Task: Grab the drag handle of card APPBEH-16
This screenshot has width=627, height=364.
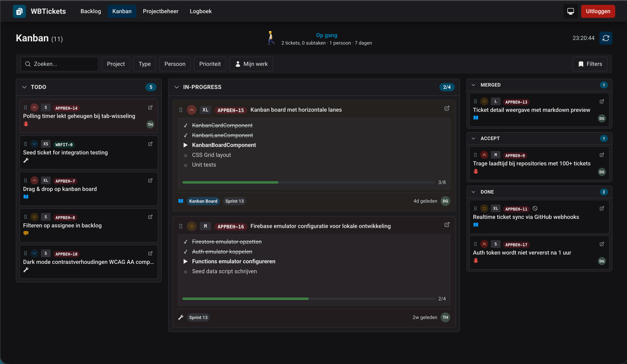Action: 181,226
